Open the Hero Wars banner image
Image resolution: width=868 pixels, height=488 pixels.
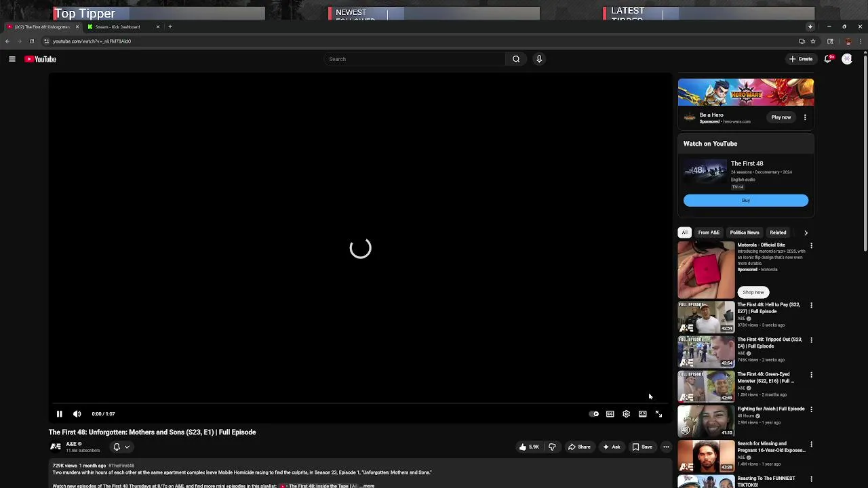click(x=746, y=92)
